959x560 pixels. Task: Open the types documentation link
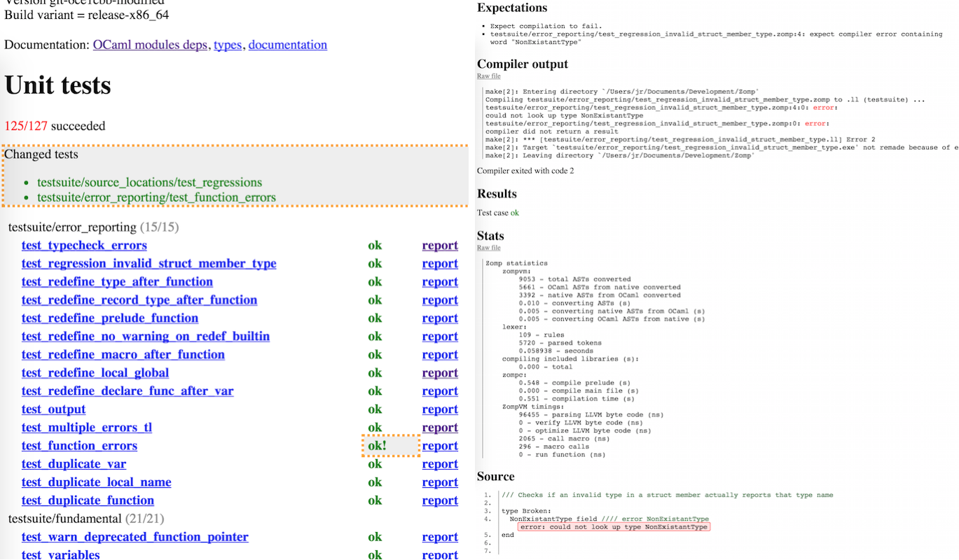click(227, 45)
